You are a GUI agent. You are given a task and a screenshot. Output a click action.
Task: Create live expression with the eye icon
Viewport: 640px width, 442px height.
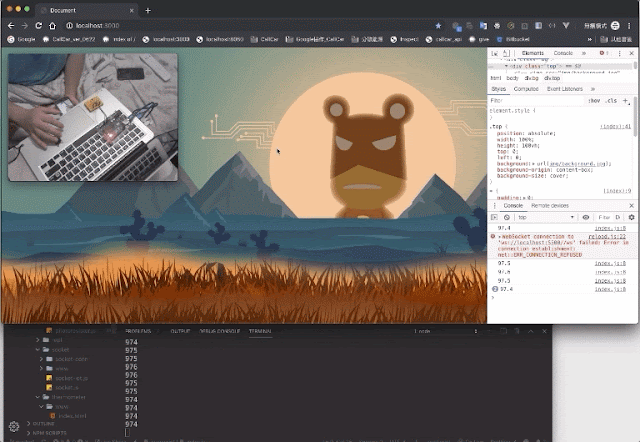(x=586, y=218)
